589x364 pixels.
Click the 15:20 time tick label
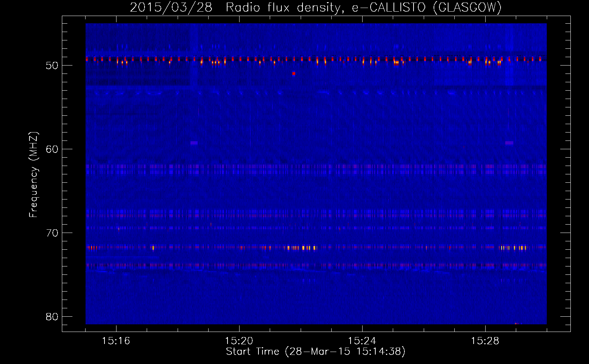(239, 341)
